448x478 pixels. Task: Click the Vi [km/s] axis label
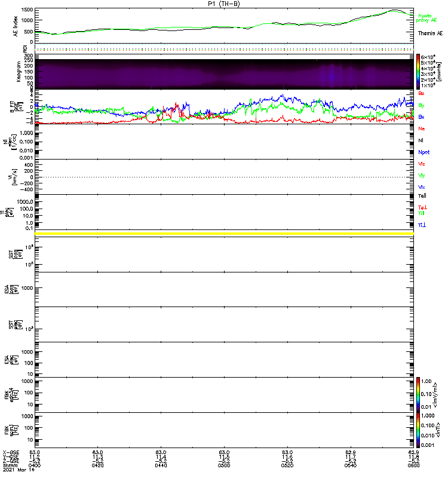14,177
